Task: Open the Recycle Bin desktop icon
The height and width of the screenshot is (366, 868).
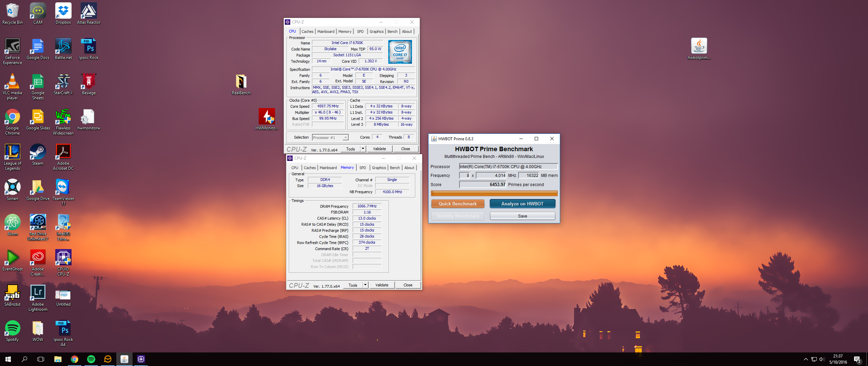Action: [13, 14]
